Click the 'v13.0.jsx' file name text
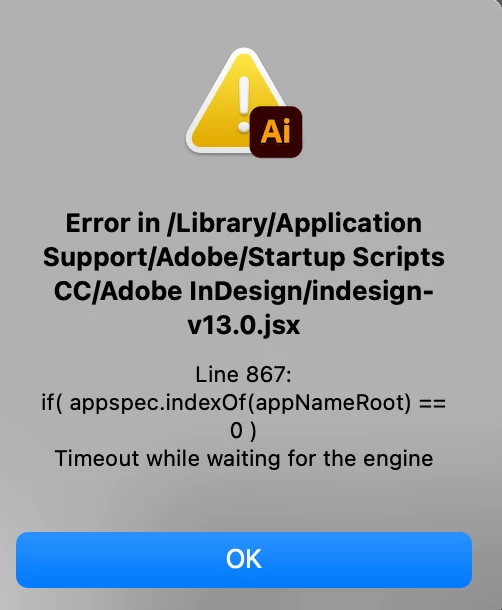Viewport: 502px width, 610px height. click(x=244, y=326)
